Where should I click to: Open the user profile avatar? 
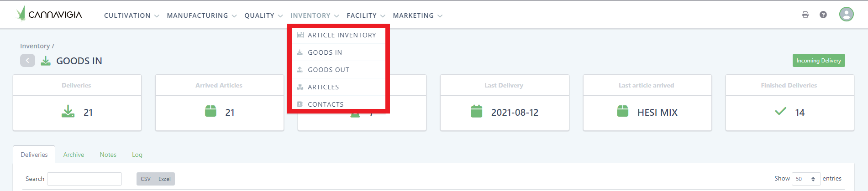(x=846, y=14)
